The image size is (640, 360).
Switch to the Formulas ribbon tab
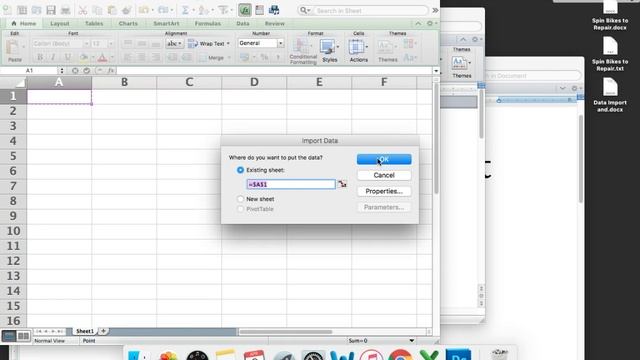click(207, 24)
